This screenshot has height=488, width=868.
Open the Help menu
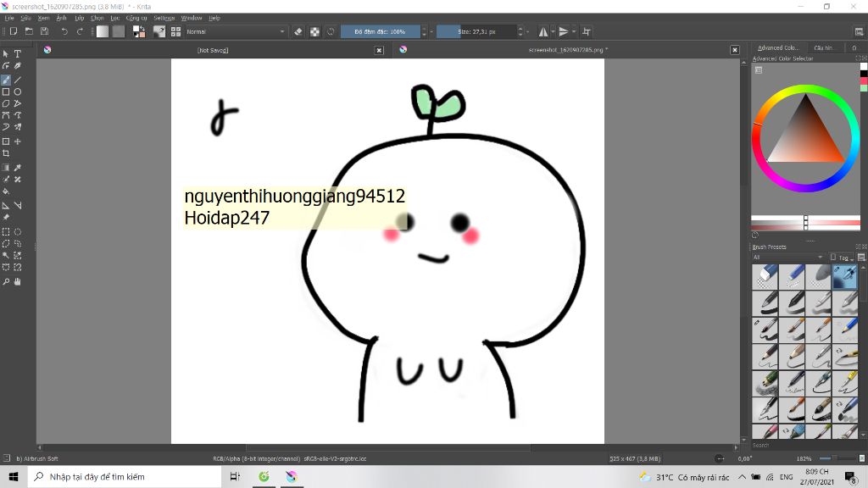click(x=214, y=18)
